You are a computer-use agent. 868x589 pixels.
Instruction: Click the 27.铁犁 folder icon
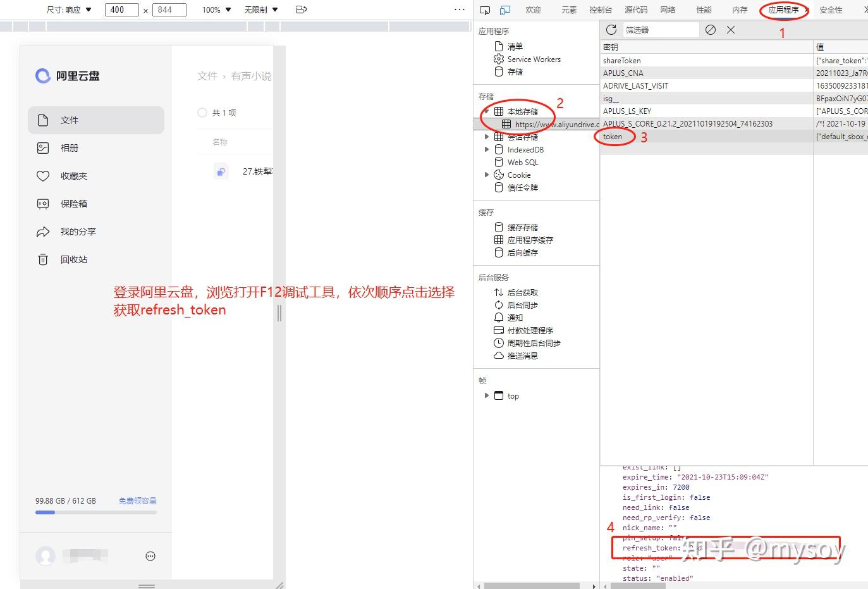(221, 171)
